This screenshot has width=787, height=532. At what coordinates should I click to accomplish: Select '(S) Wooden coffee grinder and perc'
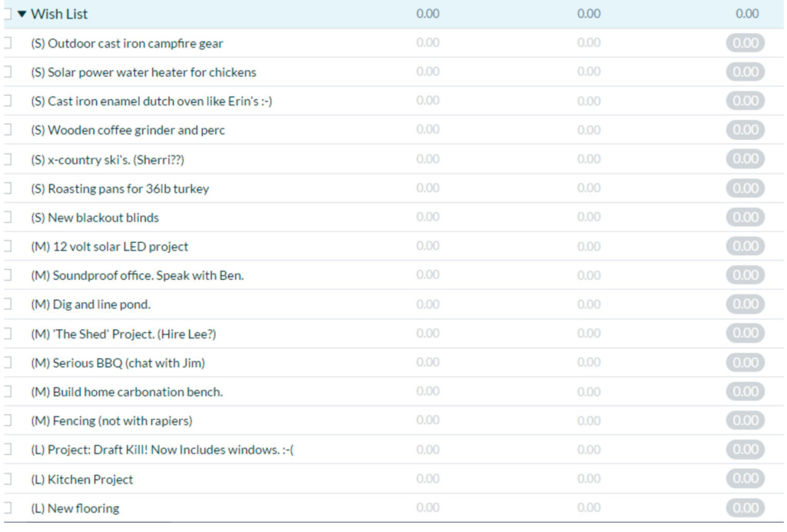(128, 131)
